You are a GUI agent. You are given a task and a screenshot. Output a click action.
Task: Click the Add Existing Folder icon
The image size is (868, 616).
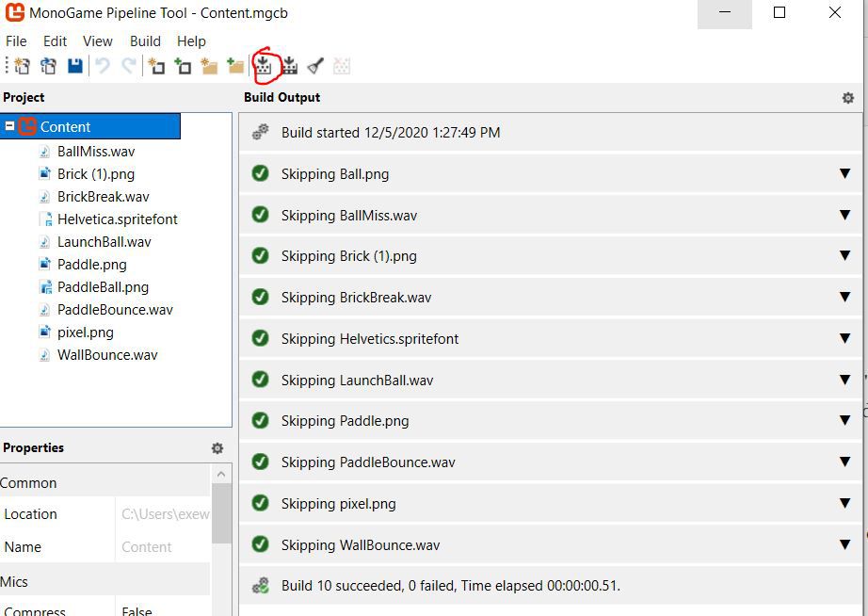[235, 66]
